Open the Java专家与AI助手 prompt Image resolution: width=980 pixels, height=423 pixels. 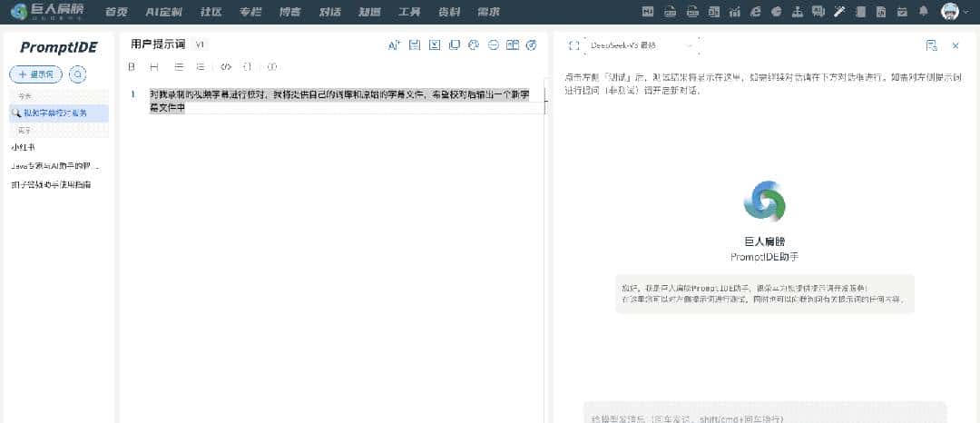click(x=55, y=166)
